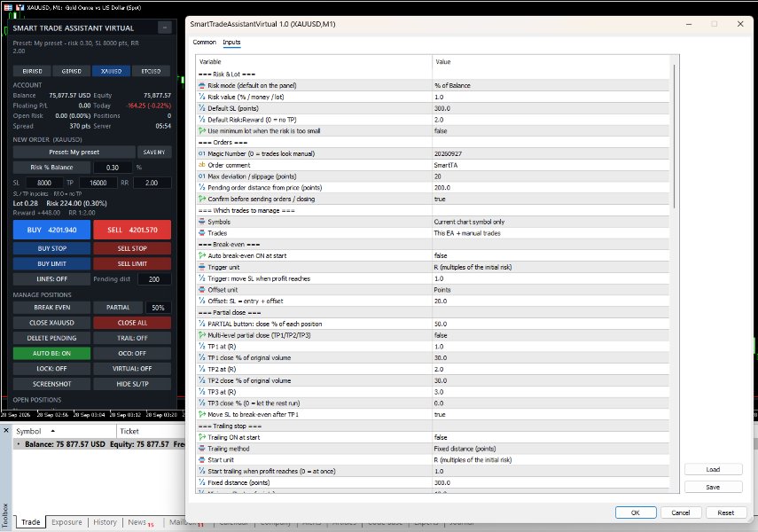The image size is (758, 532).
Task: Click the BUY STOP button
Action: tap(51, 248)
